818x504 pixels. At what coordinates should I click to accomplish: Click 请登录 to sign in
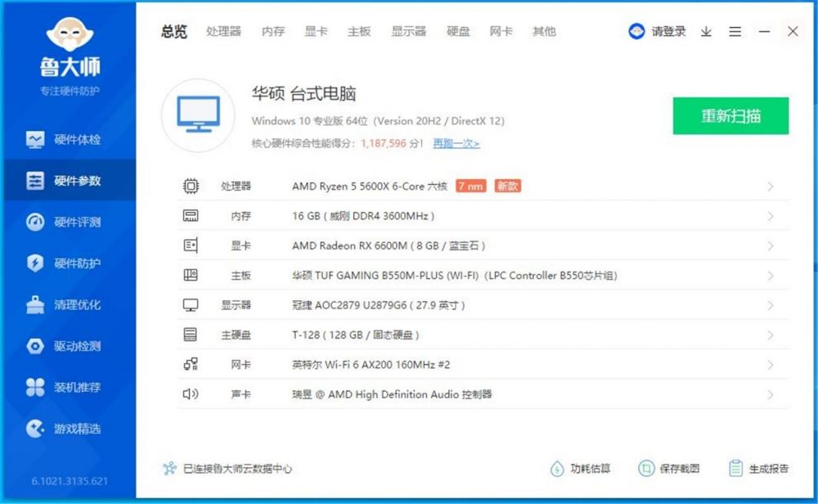tap(658, 32)
